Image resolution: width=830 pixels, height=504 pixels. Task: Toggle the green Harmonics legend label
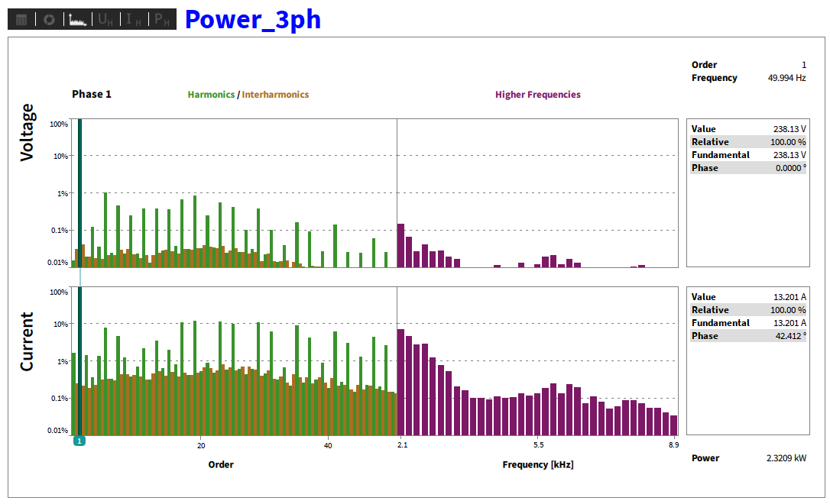211,95
